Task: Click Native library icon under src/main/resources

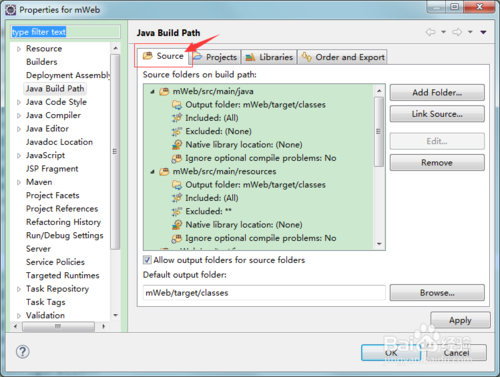Action: (177, 225)
